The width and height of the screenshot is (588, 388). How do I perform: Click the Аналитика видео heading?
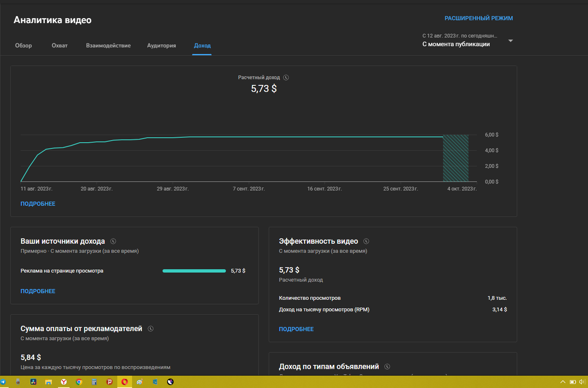pos(52,20)
